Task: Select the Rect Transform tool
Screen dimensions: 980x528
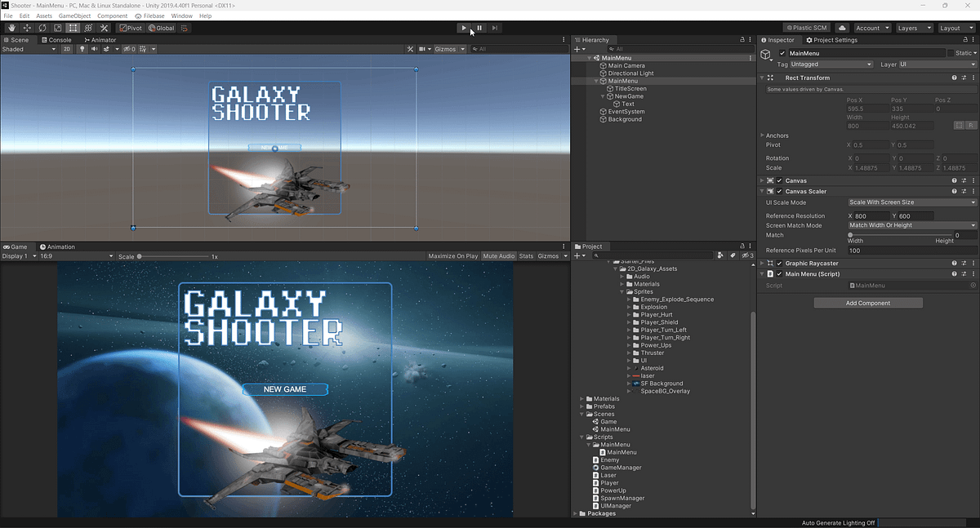Action: [73, 27]
